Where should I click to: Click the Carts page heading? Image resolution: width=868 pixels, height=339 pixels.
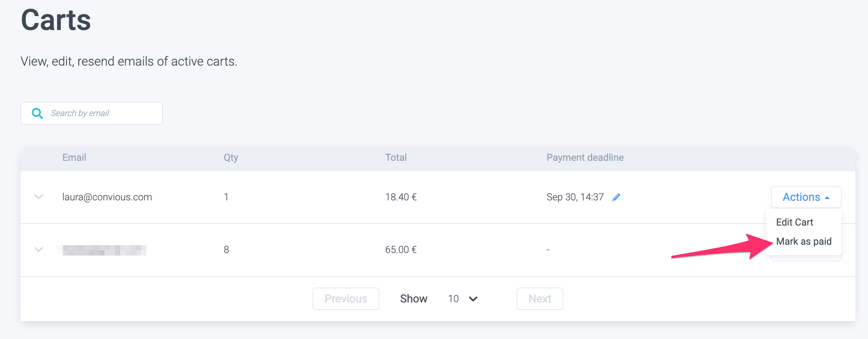tap(56, 20)
